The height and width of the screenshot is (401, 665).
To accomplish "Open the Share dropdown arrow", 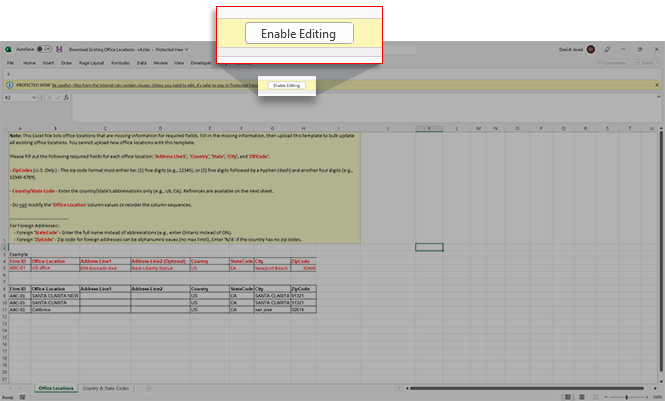I will [658, 63].
